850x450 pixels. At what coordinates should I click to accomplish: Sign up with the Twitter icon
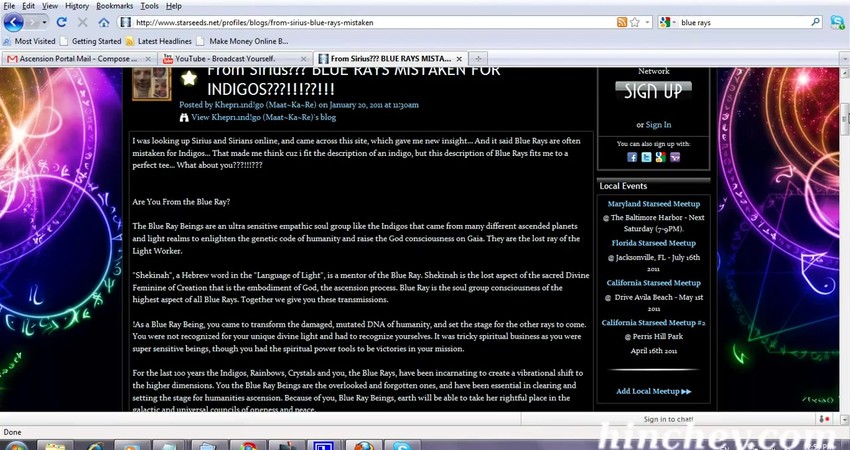pos(646,157)
